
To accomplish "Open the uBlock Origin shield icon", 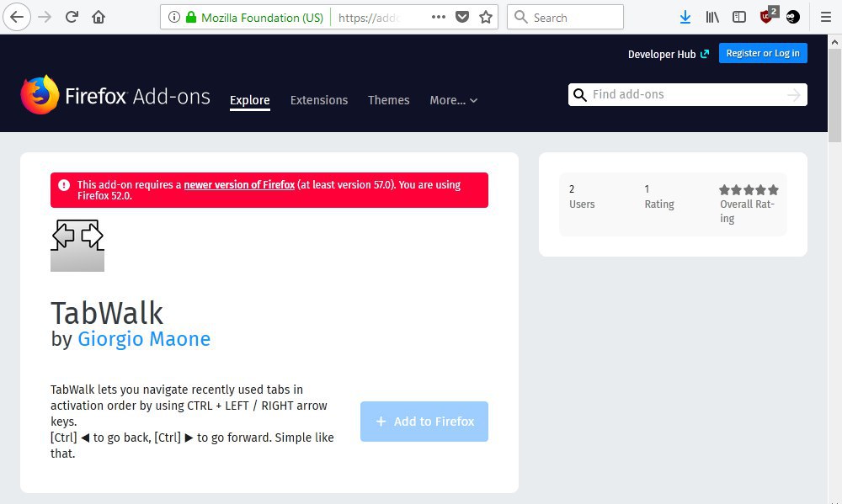I will pos(767,16).
